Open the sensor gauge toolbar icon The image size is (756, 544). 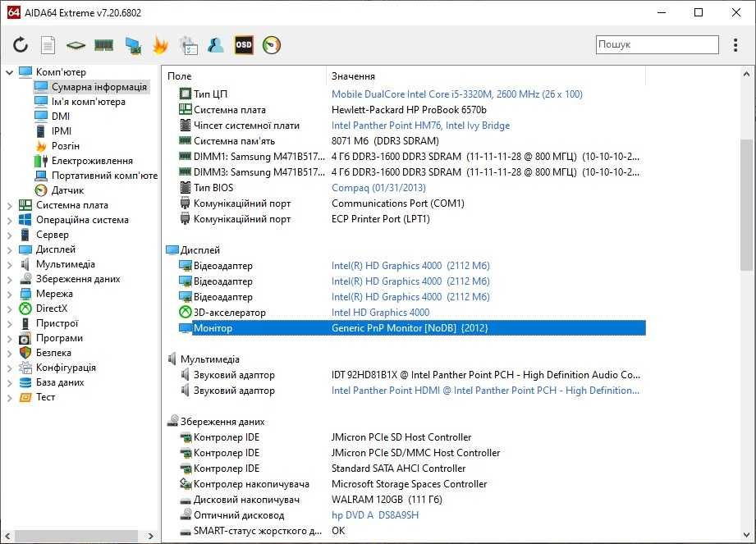272,45
